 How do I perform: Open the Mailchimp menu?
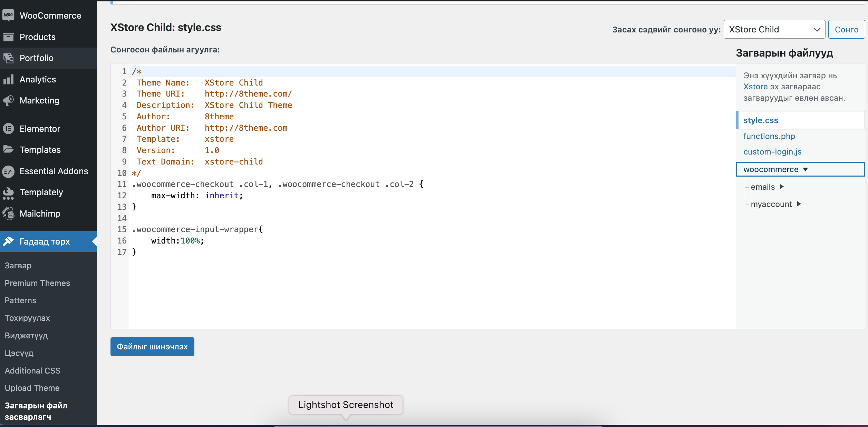tap(48, 213)
